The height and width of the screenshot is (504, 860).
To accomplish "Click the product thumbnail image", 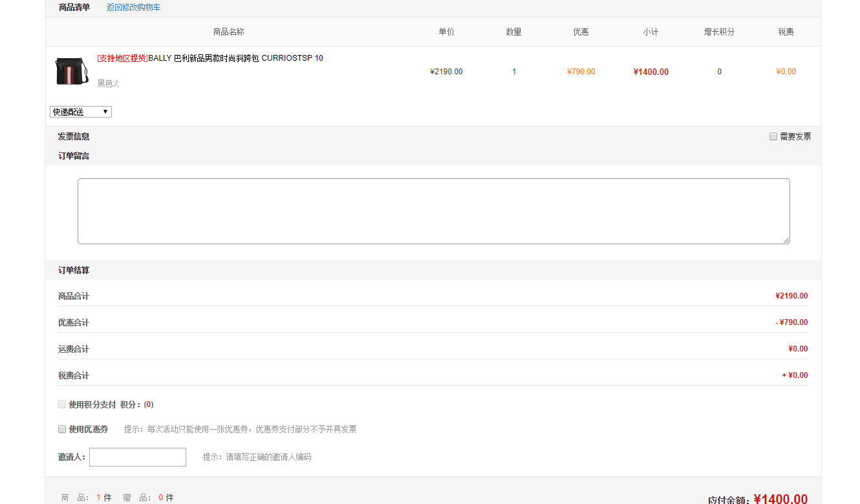I will (x=70, y=72).
